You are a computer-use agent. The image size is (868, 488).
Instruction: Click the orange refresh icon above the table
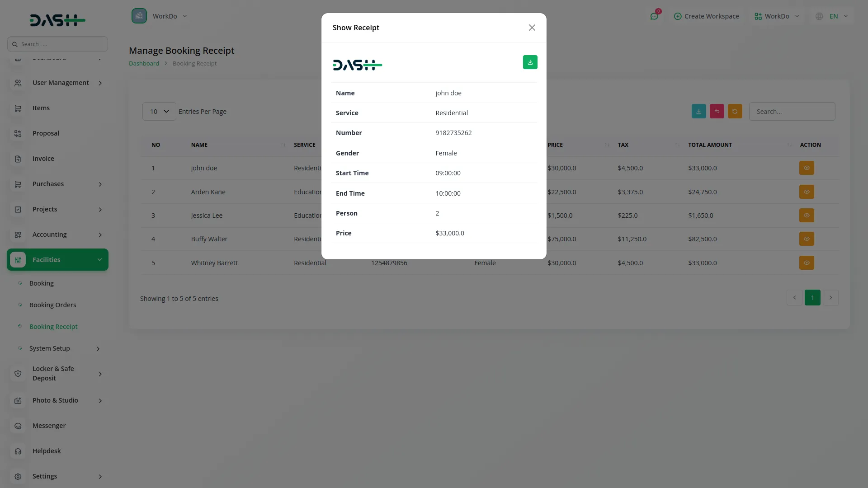point(735,112)
